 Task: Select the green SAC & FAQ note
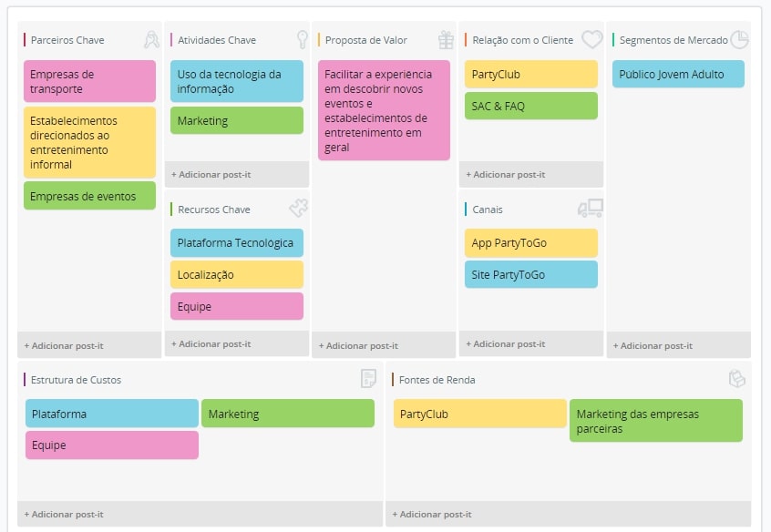click(530, 106)
